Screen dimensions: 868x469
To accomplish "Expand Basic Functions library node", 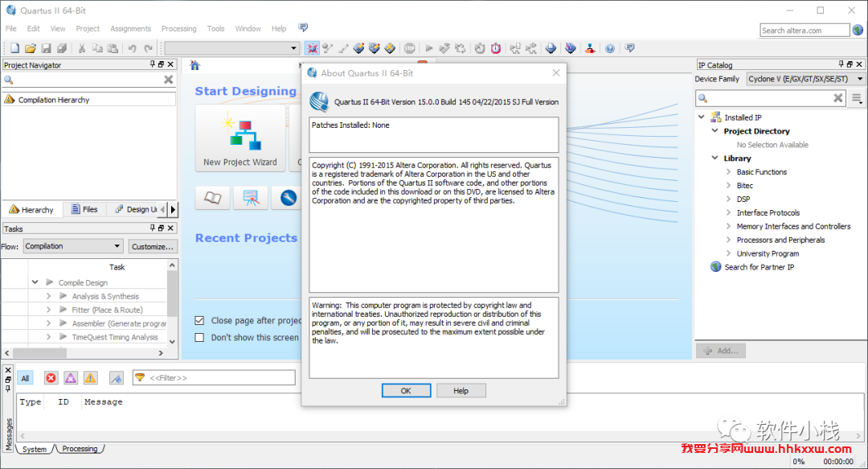I will [x=728, y=172].
